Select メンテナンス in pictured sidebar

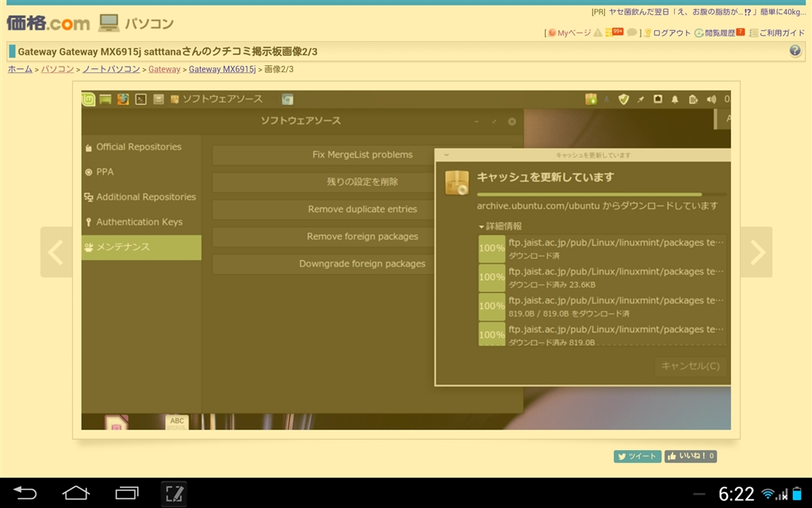coord(141,248)
